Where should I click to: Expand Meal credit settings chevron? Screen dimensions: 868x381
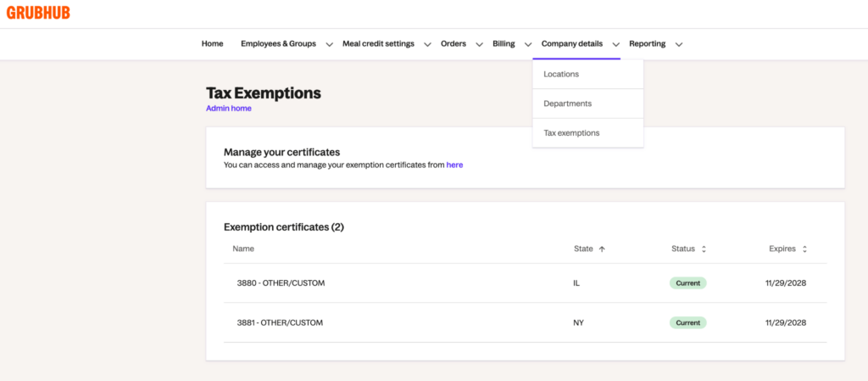427,44
